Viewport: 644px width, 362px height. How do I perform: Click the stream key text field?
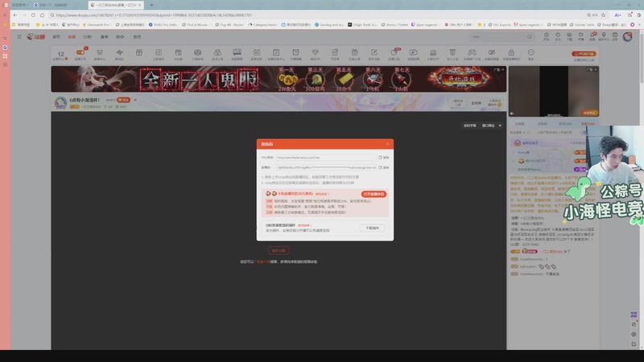(326, 167)
